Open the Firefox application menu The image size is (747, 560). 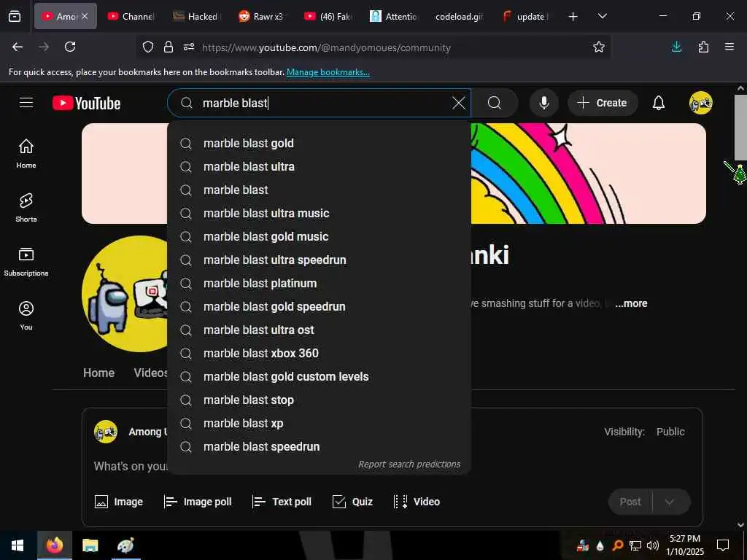tap(729, 47)
